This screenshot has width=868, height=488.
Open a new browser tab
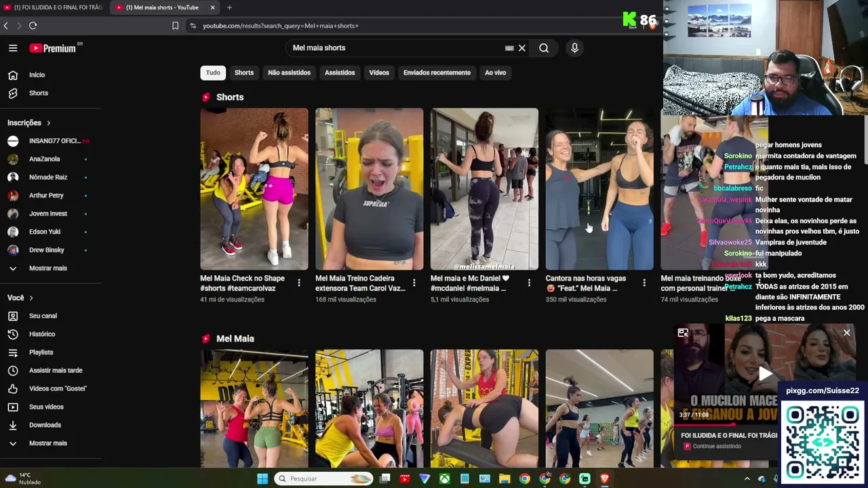pos(229,7)
